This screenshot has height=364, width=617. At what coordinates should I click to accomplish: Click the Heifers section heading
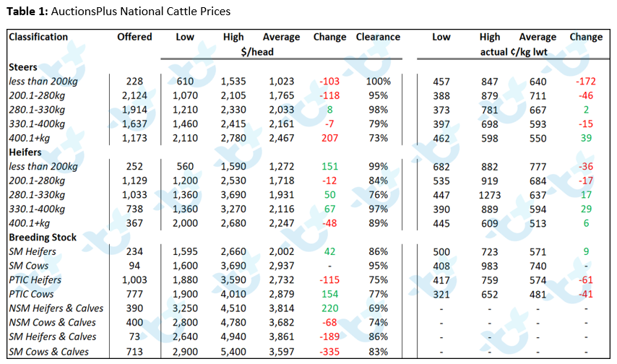(x=25, y=152)
